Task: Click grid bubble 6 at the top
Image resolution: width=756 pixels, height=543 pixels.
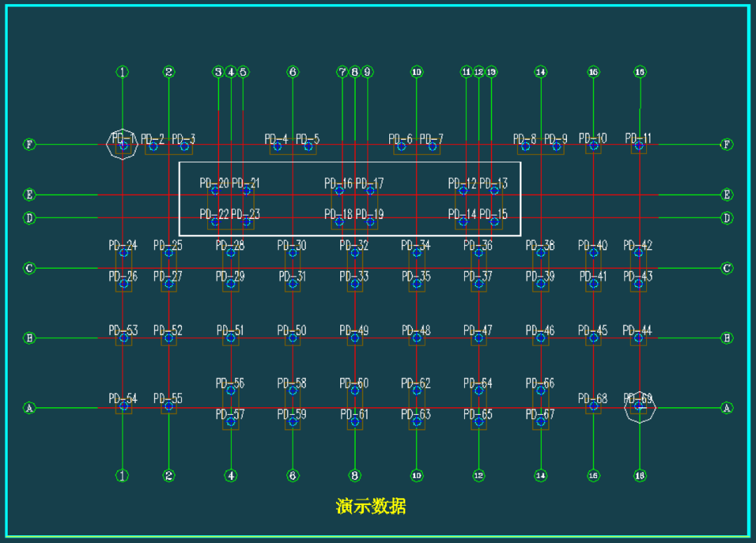Action: (293, 72)
